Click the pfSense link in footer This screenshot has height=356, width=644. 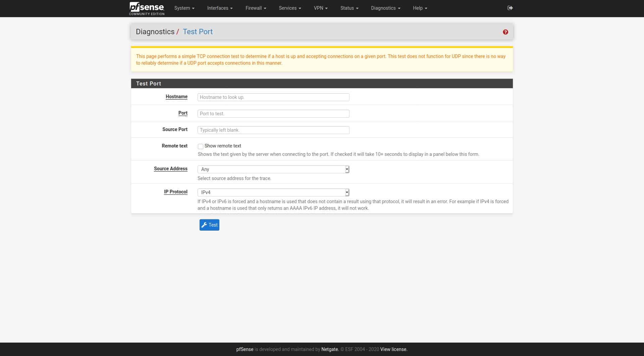pos(245,349)
